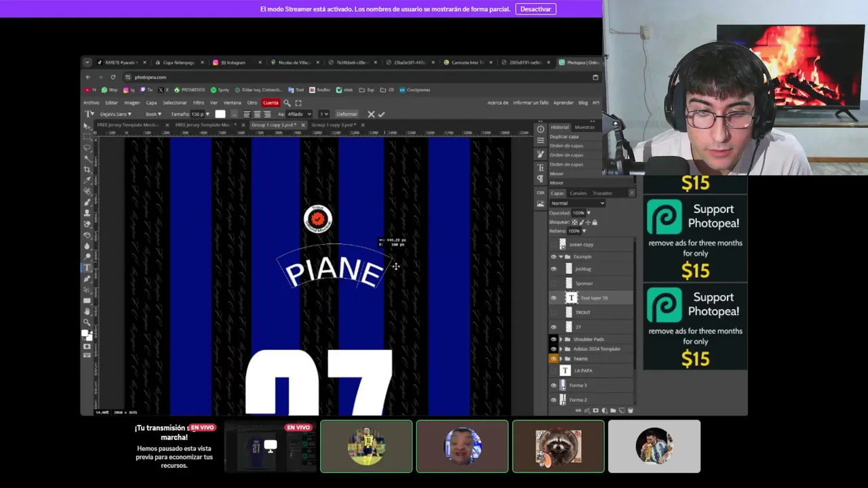868x488 pixels.
Task: Hide the Shoulder Pads folder
Action: (553, 339)
